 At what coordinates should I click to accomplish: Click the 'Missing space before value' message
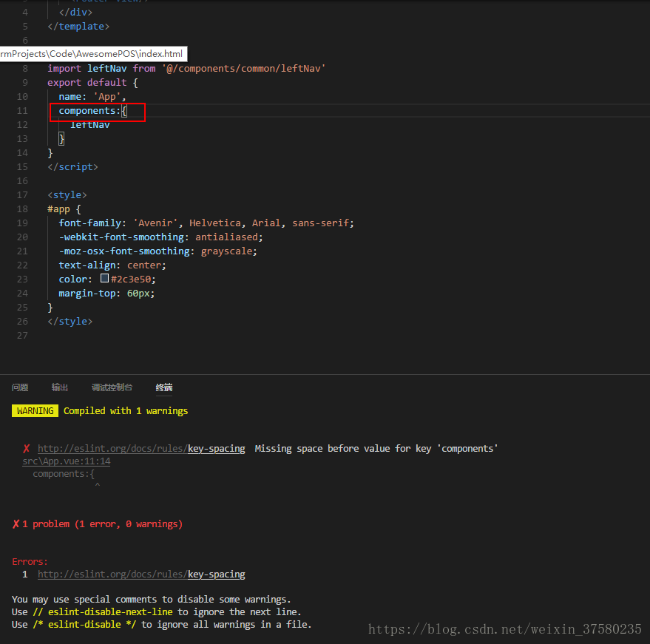(x=376, y=448)
